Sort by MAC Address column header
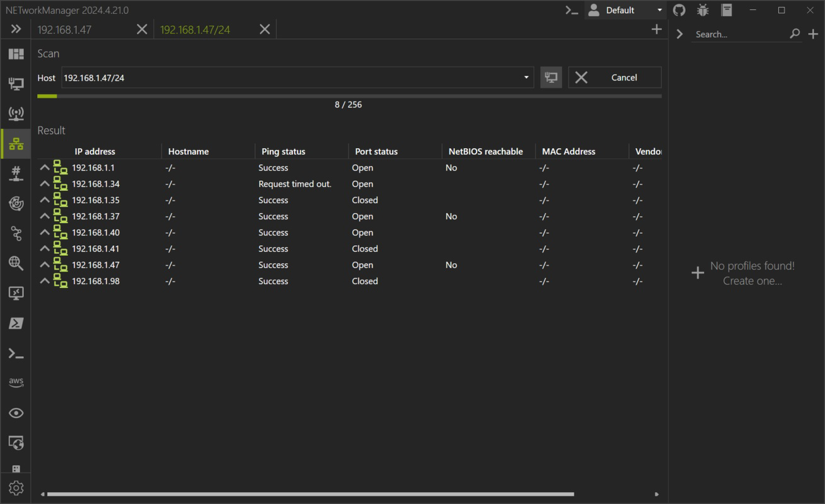The width and height of the screenshot is (825, 504). click(x=568, y=151)
